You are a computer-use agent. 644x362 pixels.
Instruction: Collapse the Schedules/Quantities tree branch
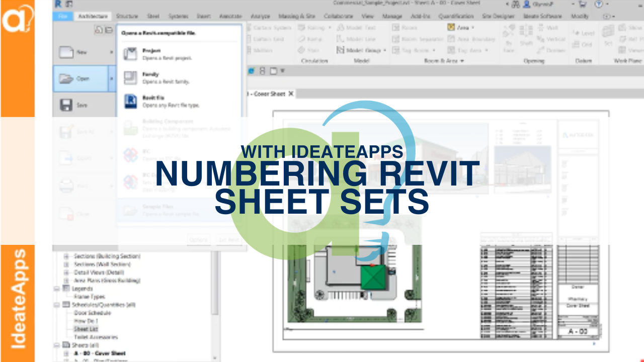pos(56,305)
